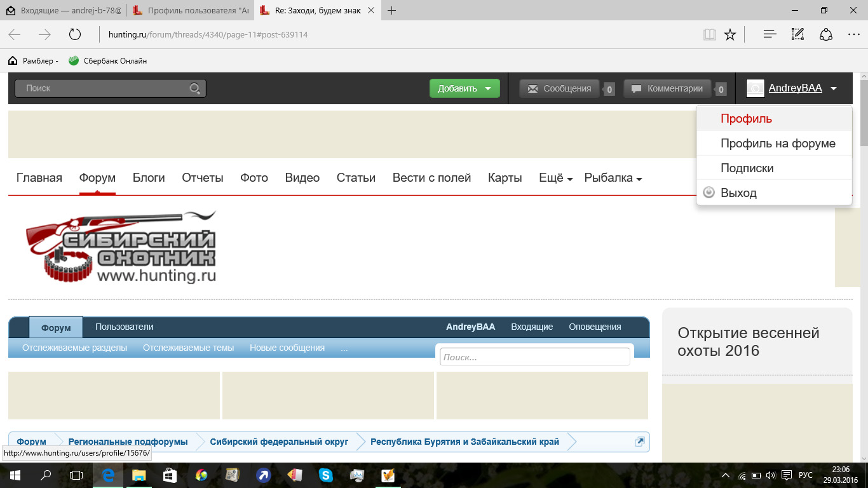The width and height of the screenshot is (868, 488).
Task: Add page to favorites with star icon
Action: [x=730, y=34]
